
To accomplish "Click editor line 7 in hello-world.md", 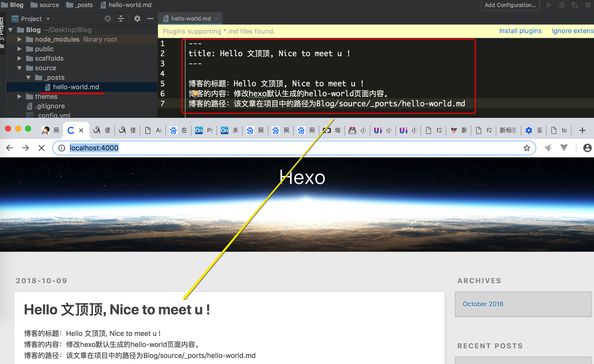I will pos(327,104).
